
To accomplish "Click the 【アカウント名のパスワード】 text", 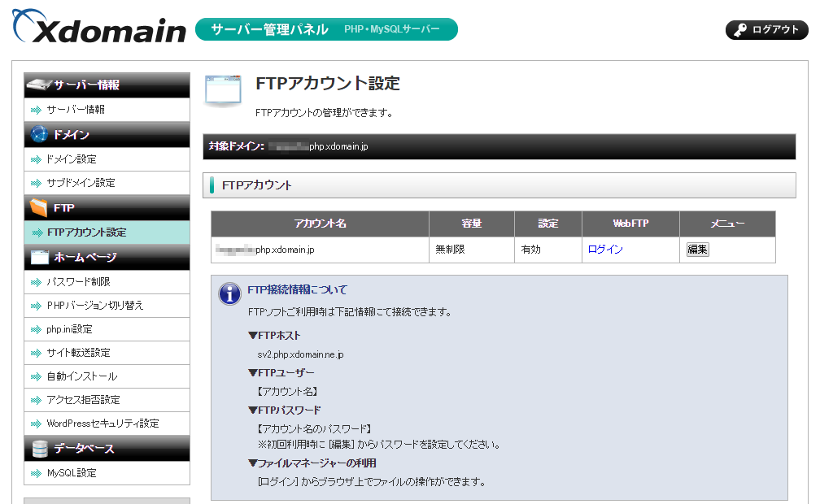I will coord(314,429).
